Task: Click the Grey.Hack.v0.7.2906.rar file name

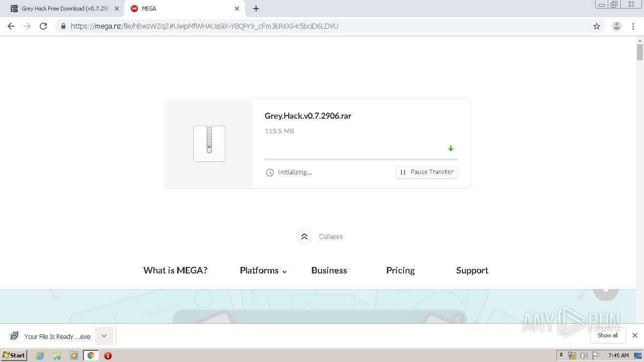Action: 308,116
